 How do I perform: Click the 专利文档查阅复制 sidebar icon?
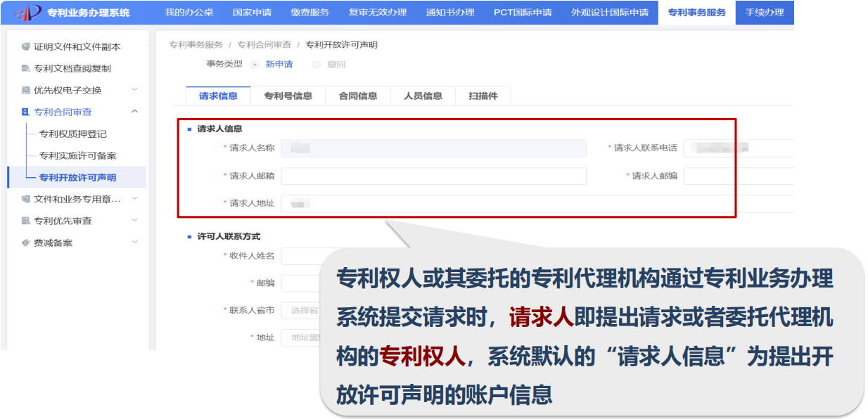(x=26, y=69)
